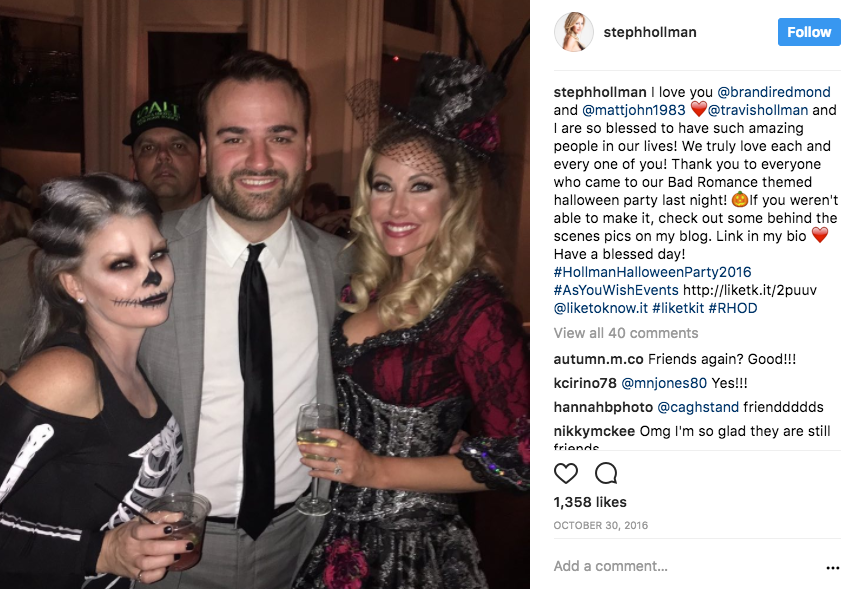The height and width of the screenshot is (589, 863).
Task: Open commenter autumn.m.co's profile
Action: point(598,359)
